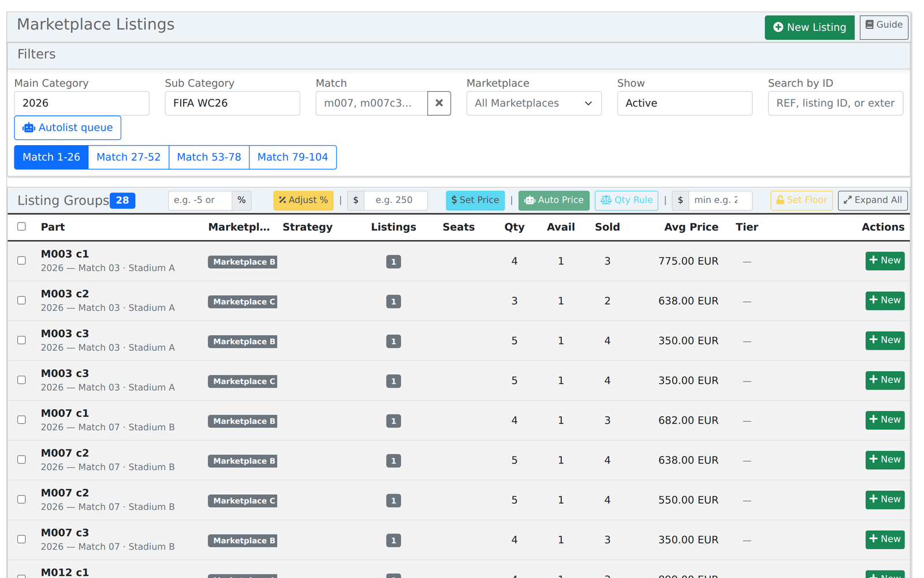The image size is (924, 578).
Task: Click the Expand All arrows button
Action: click(x=873, y=201)
